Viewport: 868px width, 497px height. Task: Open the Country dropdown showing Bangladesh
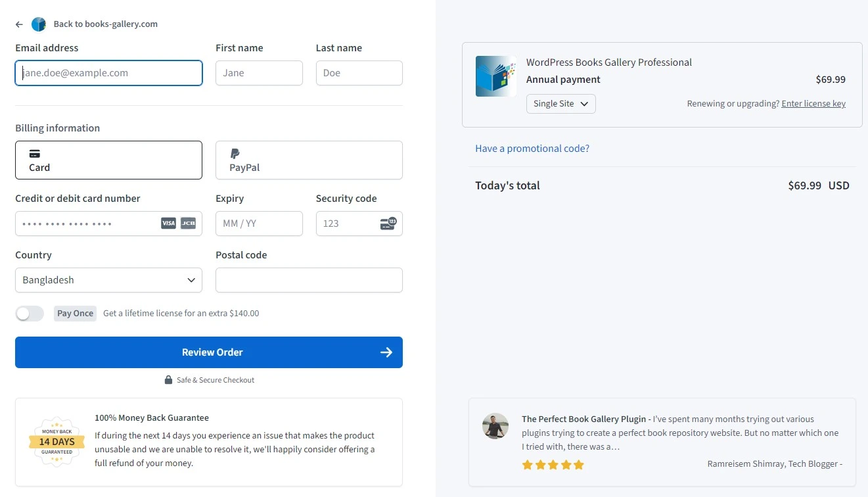click(x=108, y=280)
